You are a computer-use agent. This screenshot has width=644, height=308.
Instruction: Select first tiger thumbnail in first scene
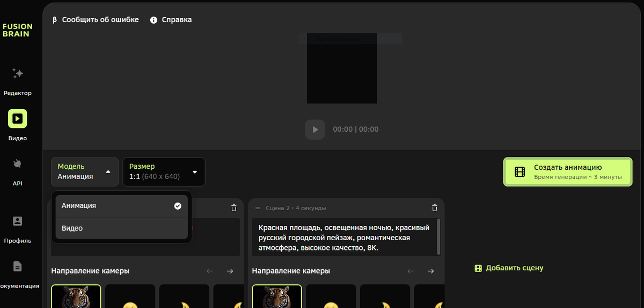(x=76, y=296)
